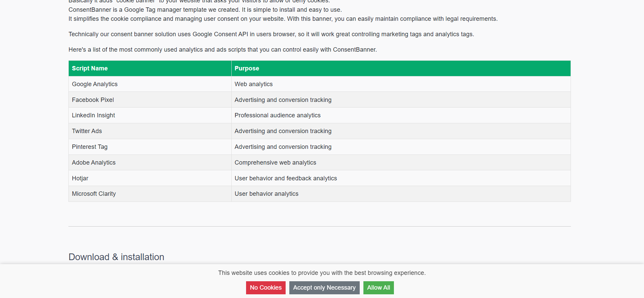The width and height of the screenshot is (644, 298).
Task: Click the sentence starting "Here's a list"
Action: coord(223,50)
